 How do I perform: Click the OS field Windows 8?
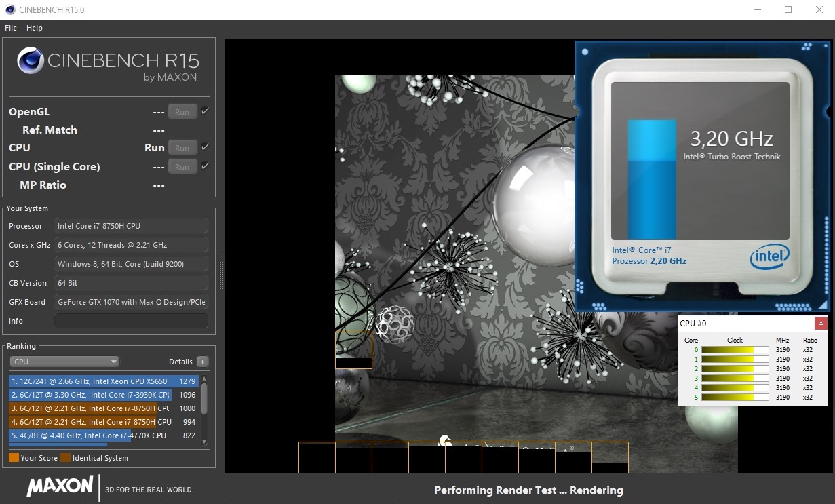coord(131,264)
